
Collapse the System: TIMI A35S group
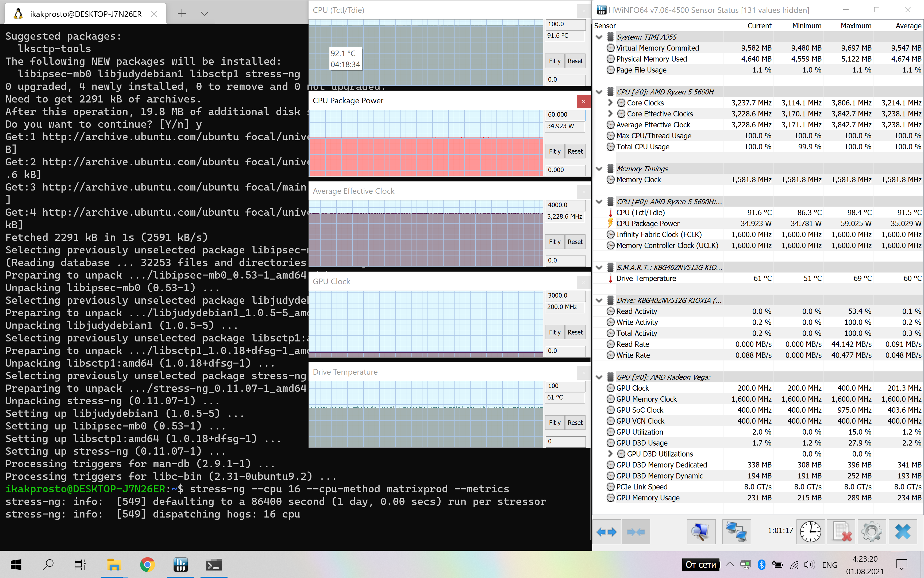click(x=599, y=37)
